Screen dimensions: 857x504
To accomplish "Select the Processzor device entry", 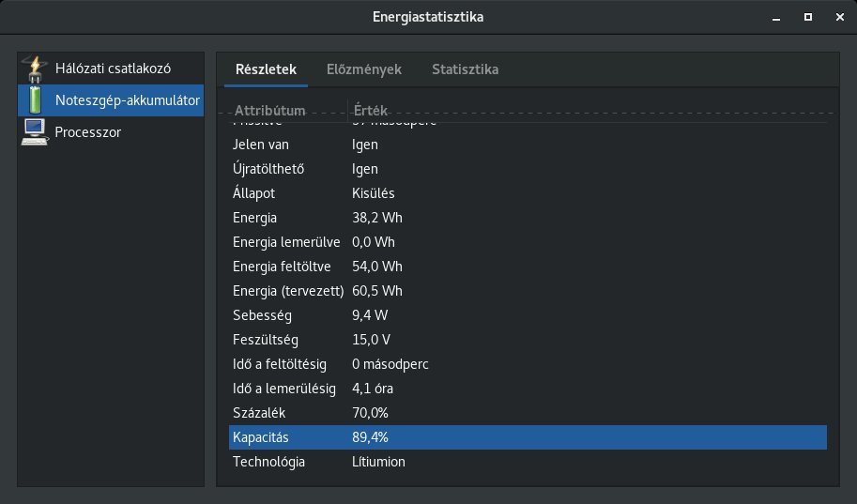I will (87, 132).
